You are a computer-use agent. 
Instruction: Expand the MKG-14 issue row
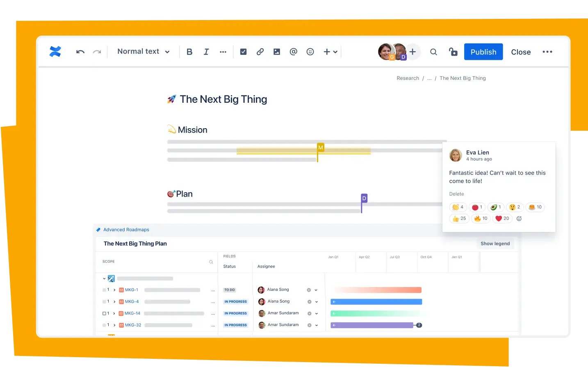pos(114,314)
